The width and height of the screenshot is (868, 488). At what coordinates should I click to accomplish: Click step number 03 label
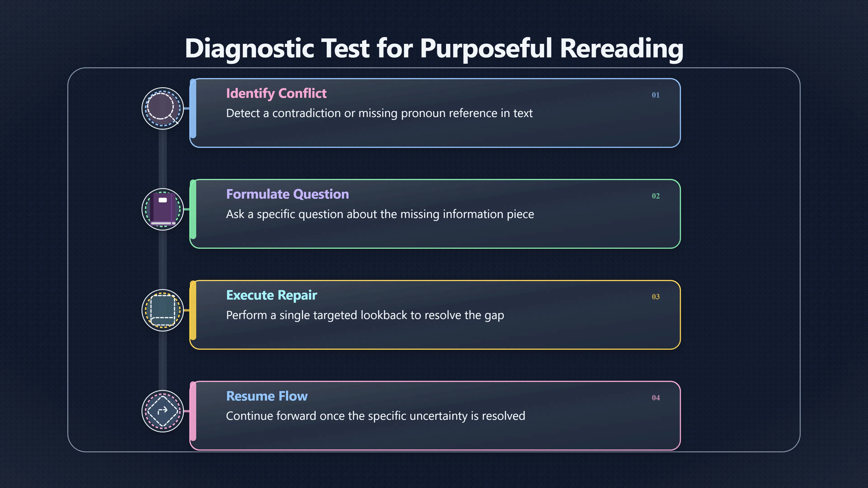655,297
